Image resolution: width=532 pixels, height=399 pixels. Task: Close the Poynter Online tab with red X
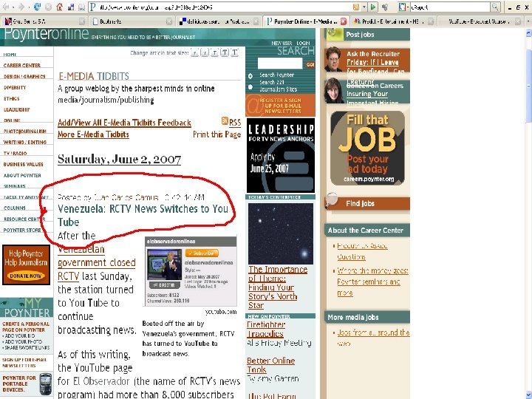tap(343, 21)
